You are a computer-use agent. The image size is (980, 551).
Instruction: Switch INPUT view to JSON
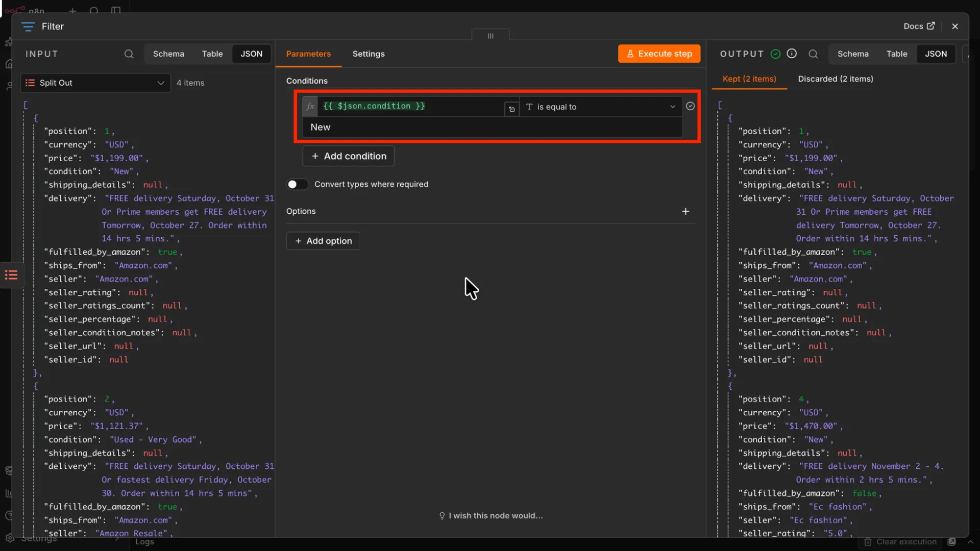point(252,54)
